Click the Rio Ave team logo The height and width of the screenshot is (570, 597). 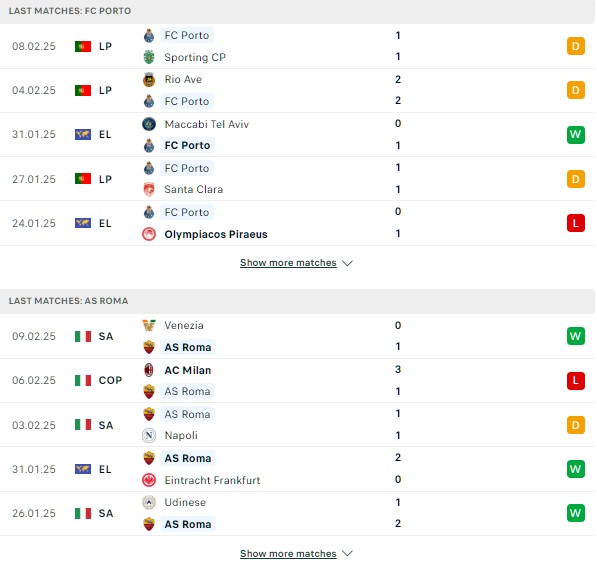click(149, 80)
